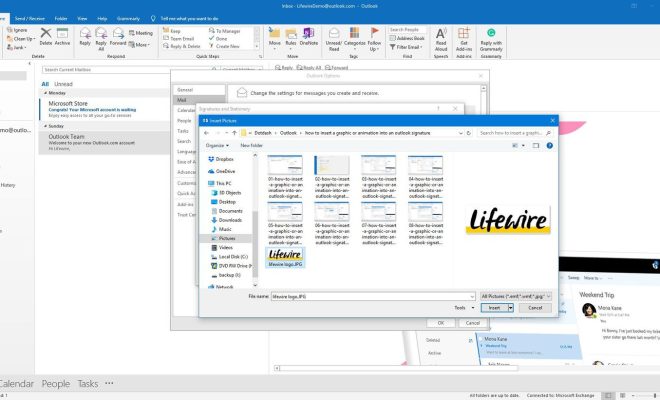Click the Move folder icon in the ribbon
The width and height of the screenshot is (660, 400).
[x=274, y=33]
